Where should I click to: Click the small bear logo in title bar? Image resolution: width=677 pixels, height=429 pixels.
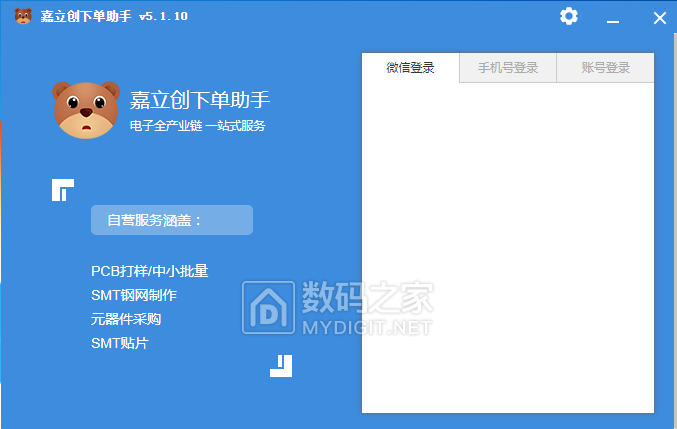pos(23,16)
